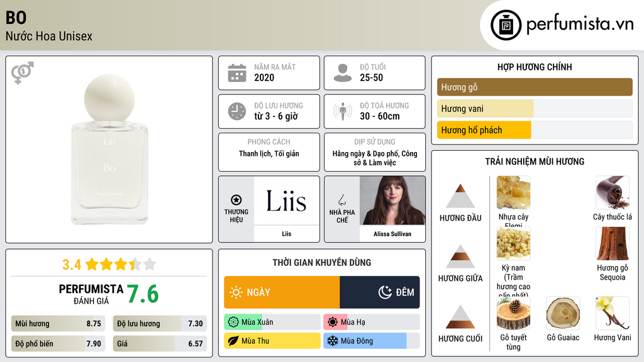Click the snowflake icon for Mùa Đông
This screenshot has width=644, height=362.
coord(333,341)
